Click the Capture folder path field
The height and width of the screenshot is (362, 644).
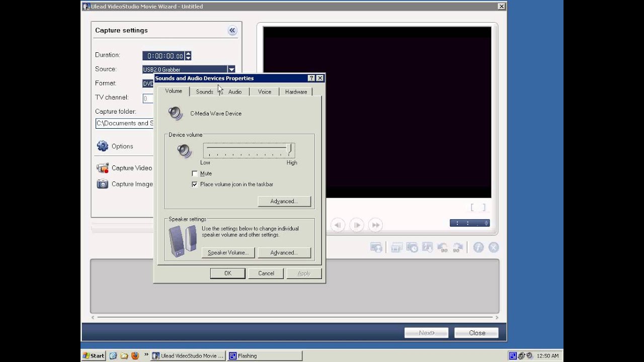point(125,123)
